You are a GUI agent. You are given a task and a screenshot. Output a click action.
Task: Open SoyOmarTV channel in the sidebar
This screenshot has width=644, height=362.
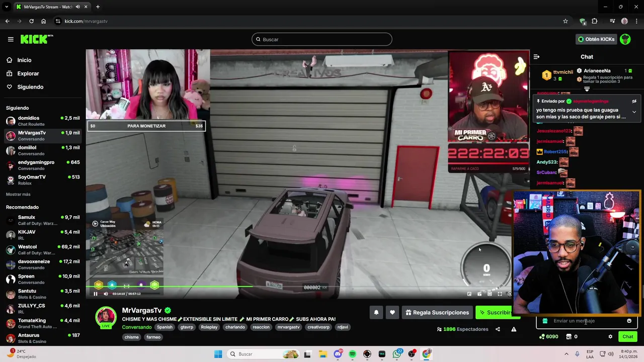click(43, 180)
